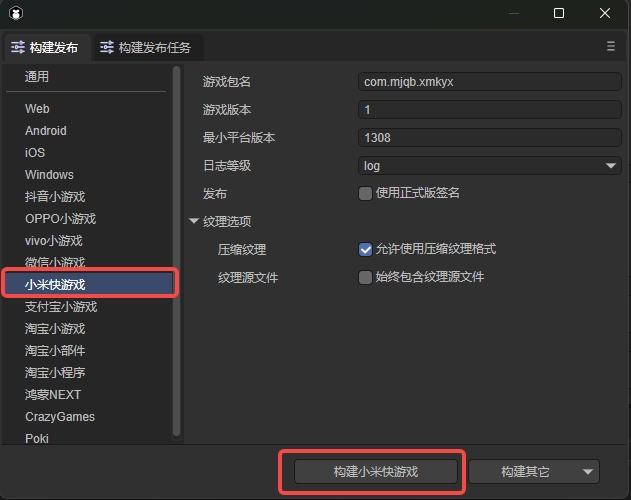
Task: Enable 始终包含纹理源文件 checkbox
Action: 366,277
